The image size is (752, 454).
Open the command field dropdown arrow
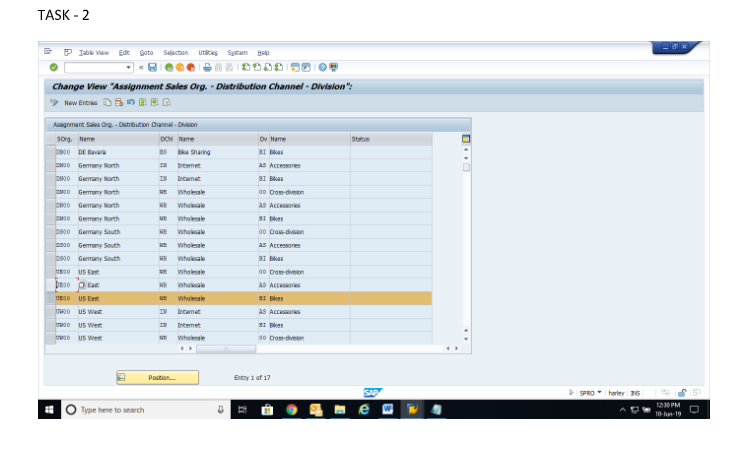pos(129,68)
